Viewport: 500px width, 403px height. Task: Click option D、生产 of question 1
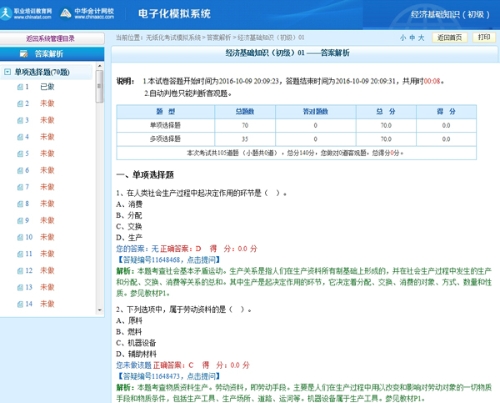pos(129,238)
